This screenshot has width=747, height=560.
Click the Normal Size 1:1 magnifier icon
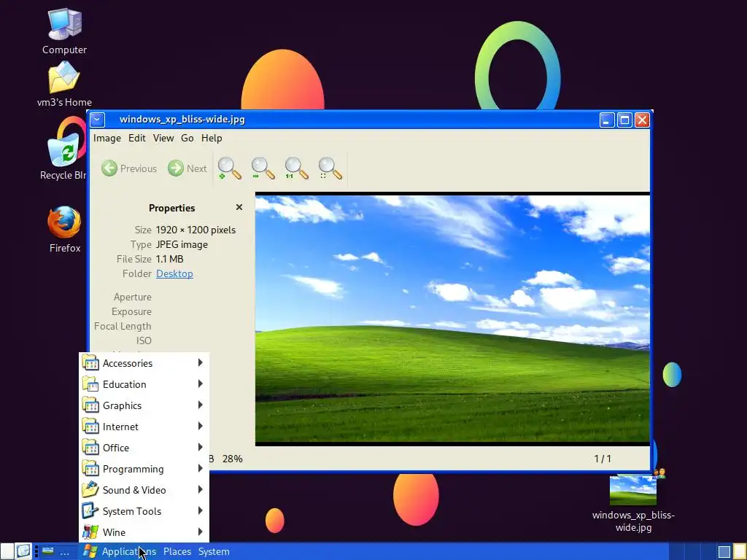point(296,168)
